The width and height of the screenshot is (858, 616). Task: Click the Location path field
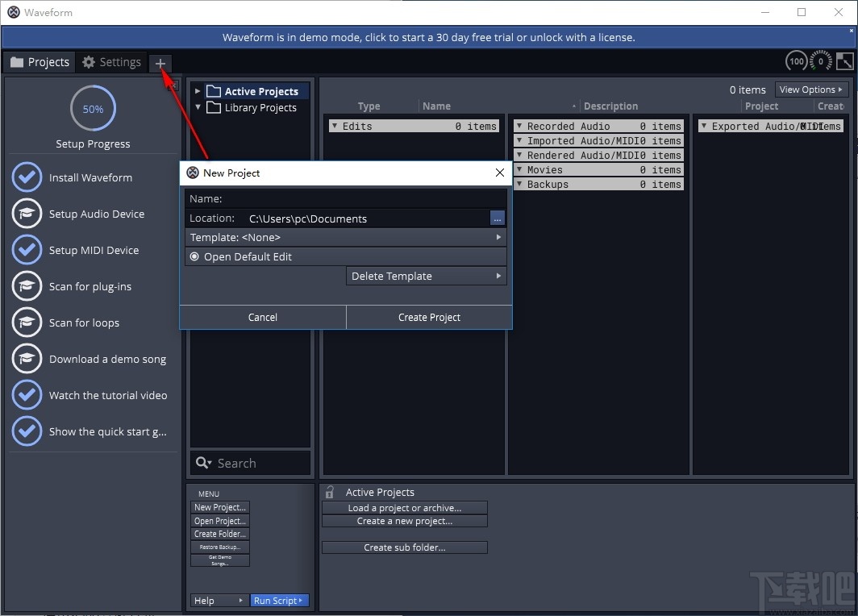pyautogui.click(x=367, y=219)
